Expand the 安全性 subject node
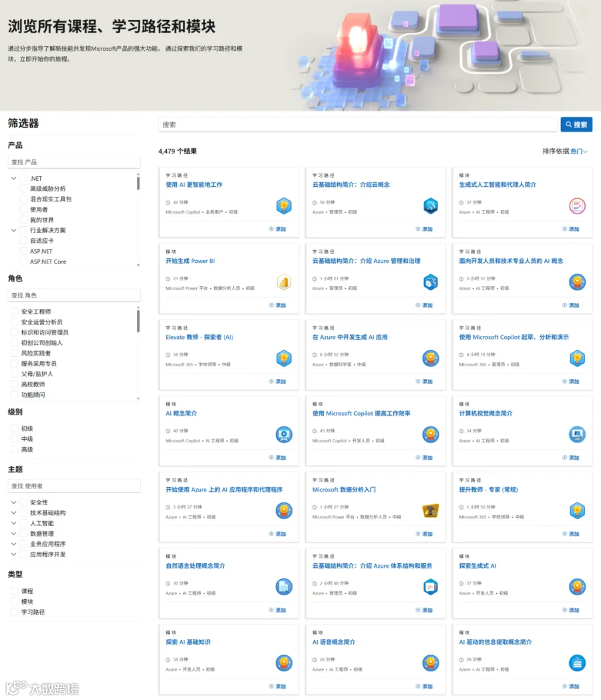Screen dimensions: 601x700 (13, 502)
